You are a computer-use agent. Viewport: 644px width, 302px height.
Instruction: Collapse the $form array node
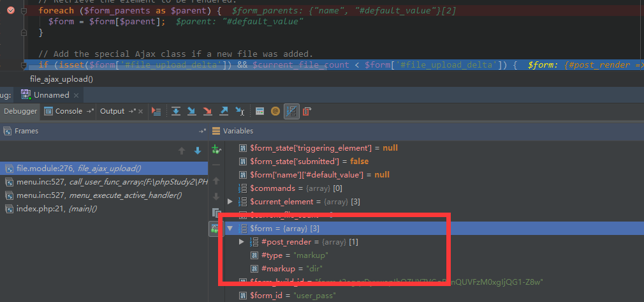click(230, 229)
